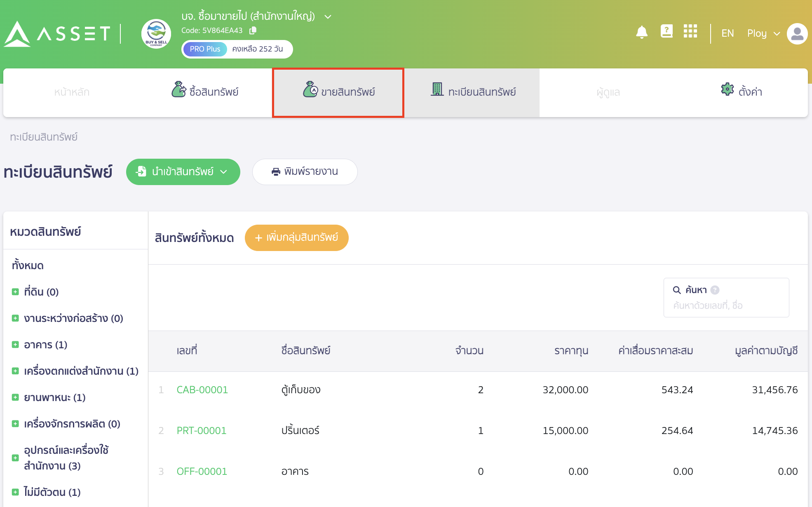
Task: Click the notification bell icon
Action: (x=641, y=32)
